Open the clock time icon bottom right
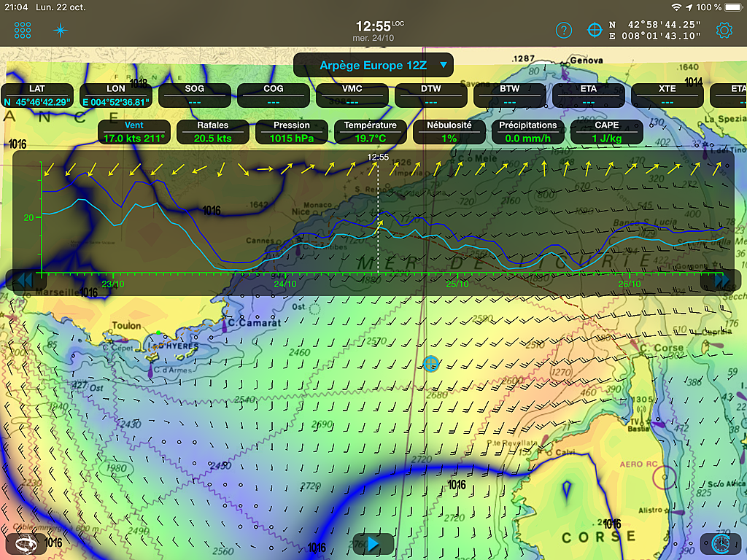Viewport: 747px width, 560px height. (720, 544)
